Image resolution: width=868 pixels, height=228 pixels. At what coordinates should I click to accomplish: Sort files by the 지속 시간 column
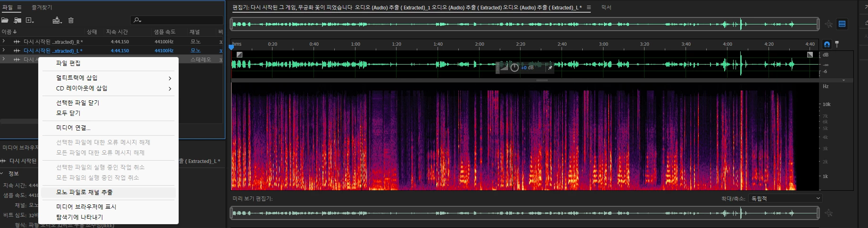(x=117, y=32)
